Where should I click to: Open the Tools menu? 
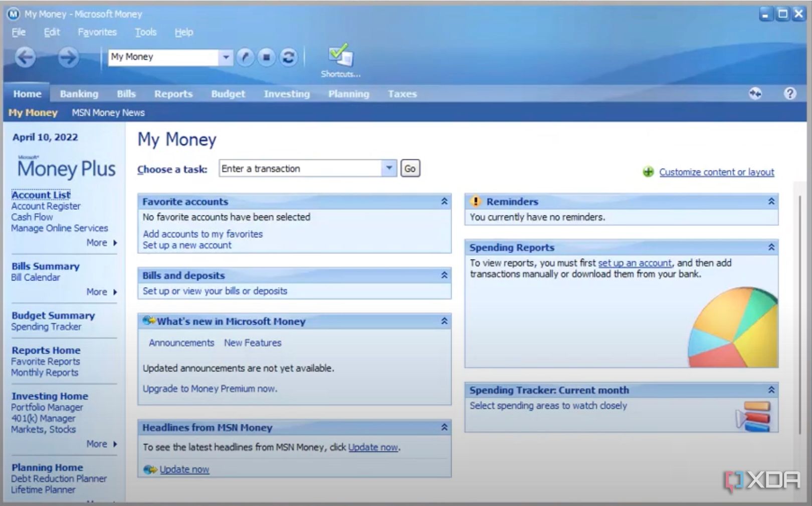pyautogui.click(x=146, y=32)
